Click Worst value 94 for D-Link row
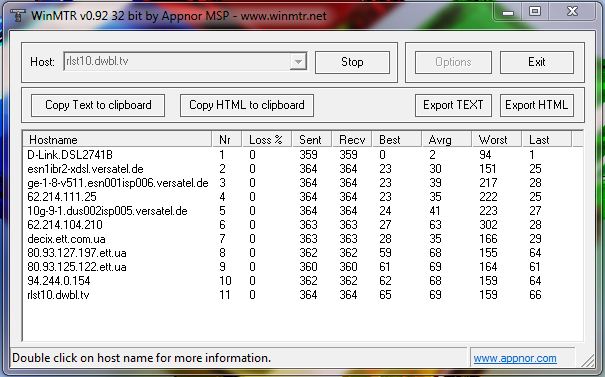The height and width of the screenshot is (377, 605). coord(485,155)
